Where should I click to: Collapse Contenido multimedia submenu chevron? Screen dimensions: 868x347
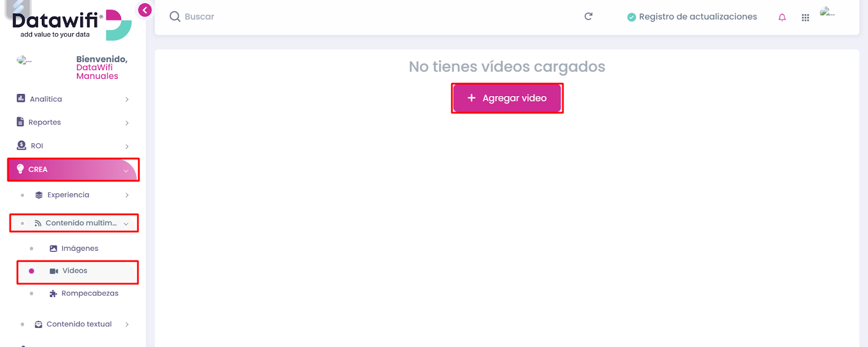coord(126,224)
